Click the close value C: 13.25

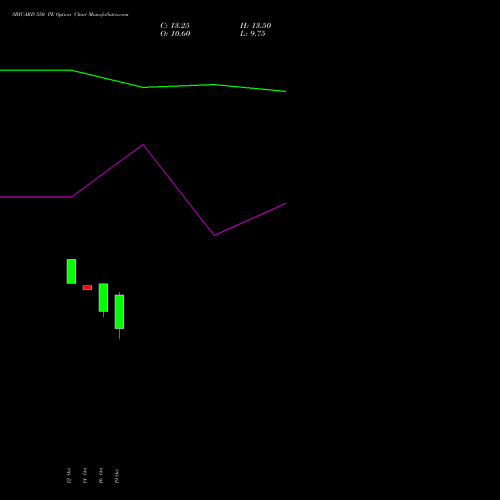(175, 26)
